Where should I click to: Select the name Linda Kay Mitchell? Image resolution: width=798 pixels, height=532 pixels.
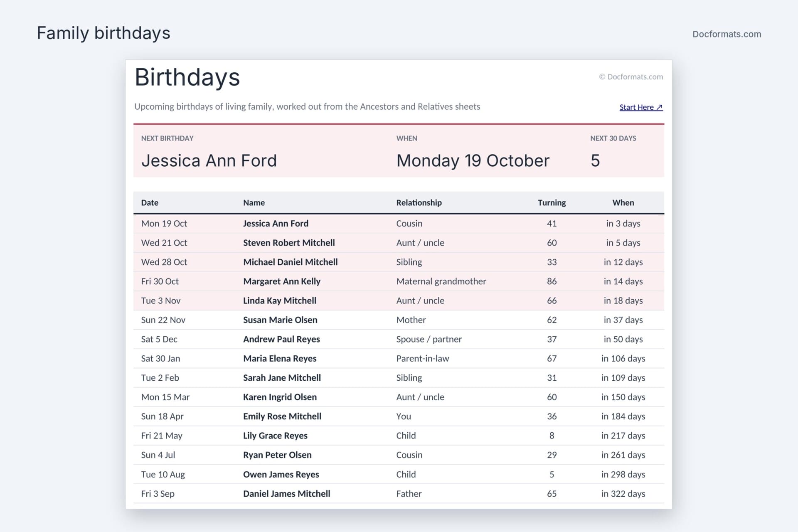point(280,300)
